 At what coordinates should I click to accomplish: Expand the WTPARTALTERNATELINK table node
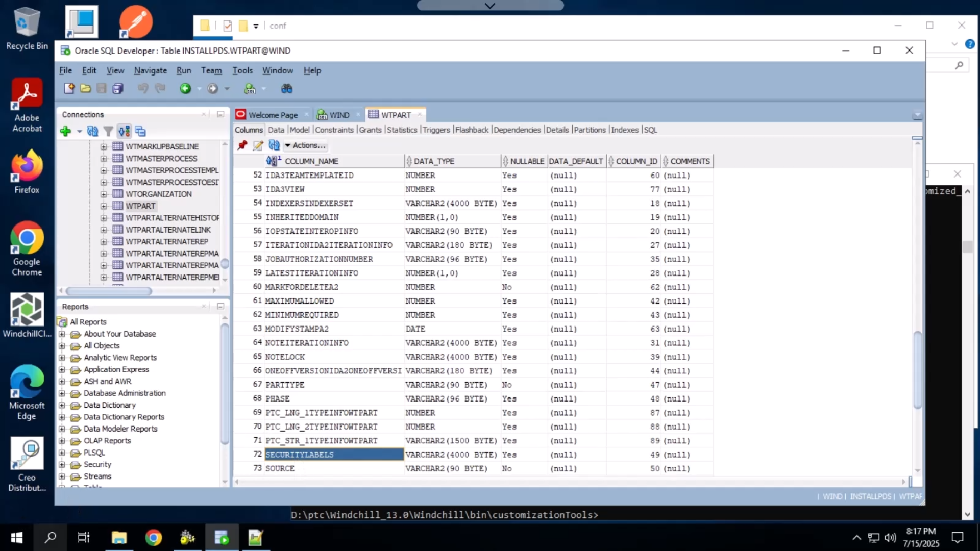pos(104,230)
